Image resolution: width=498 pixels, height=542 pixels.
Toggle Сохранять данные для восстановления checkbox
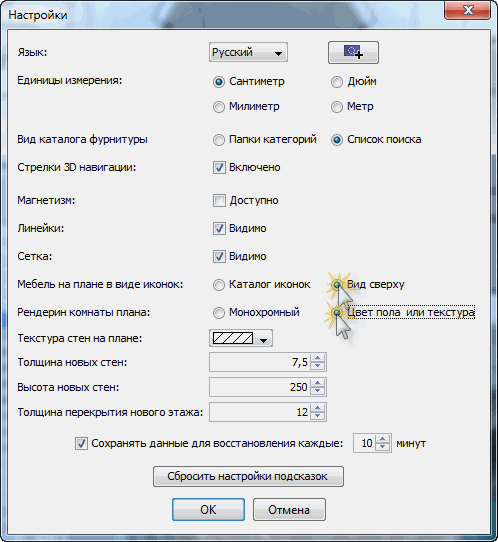tap(81, 443)
